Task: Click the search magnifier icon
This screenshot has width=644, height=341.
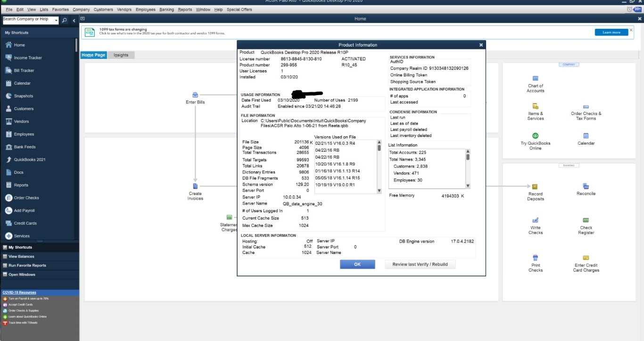Action: pos(65,20)
